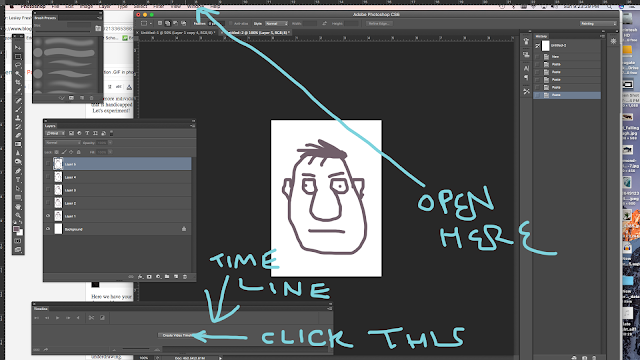
Task: Change screen mode at toolbox bottom
Action: (18, 249)
